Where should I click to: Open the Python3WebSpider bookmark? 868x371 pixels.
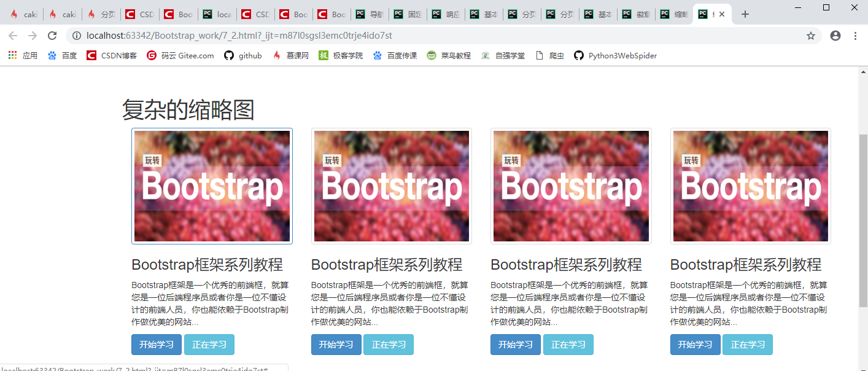(617, 55)
